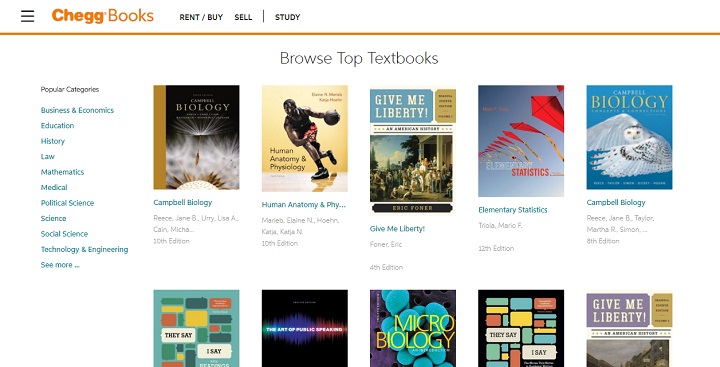The height and width of the screenshot is (367, 720).
Task: Open the Give Me Liberty! blue cover
Action: point(413,150)
